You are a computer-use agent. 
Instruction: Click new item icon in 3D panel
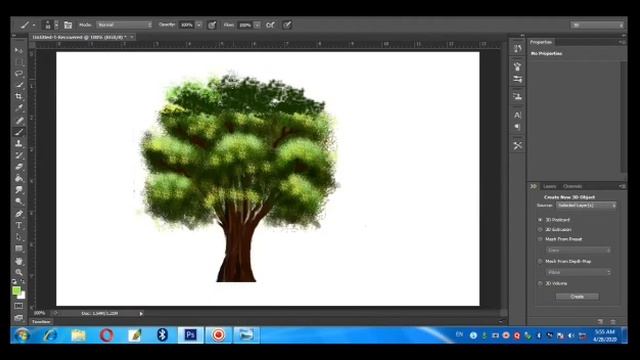[x=600, y=322]
